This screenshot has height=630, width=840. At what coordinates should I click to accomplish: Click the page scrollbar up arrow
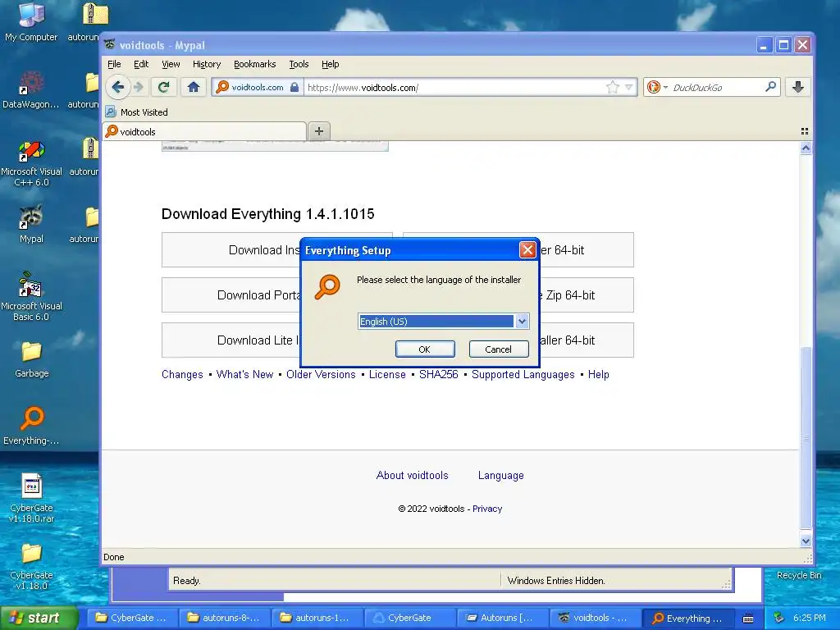tap(806, 148)
